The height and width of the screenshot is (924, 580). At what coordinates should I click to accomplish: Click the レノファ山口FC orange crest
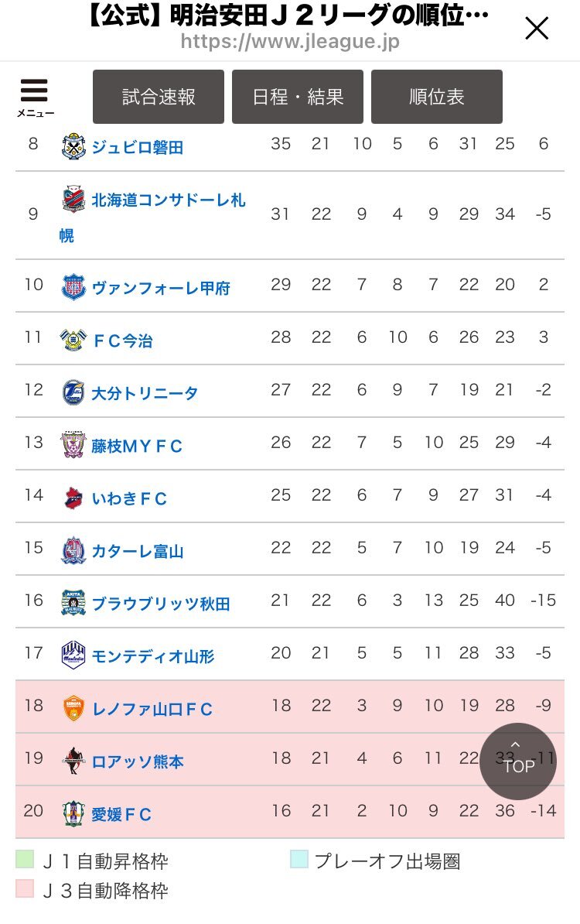click(x=73, y=708)
